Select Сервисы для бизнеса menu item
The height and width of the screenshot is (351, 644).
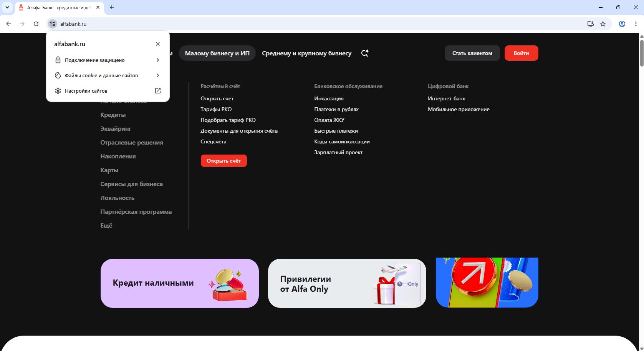(x=131, y=184)
